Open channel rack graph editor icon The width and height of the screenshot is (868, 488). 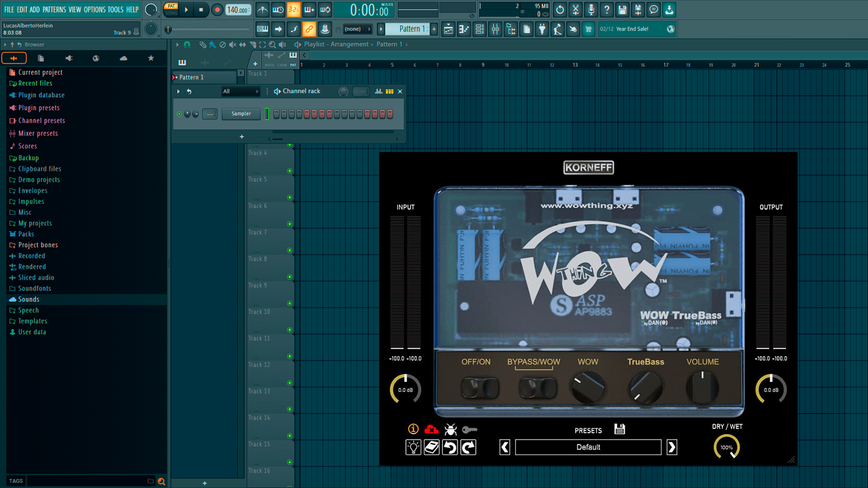[x=379, y=91]
